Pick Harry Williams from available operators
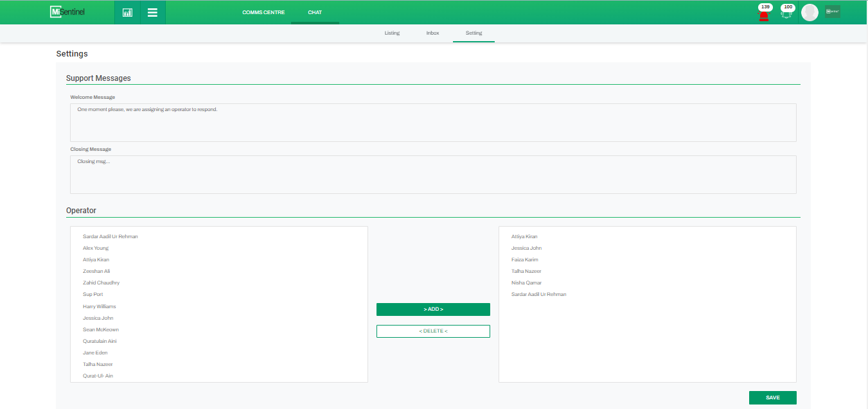Screen dimensions: 868x409 pos(100,307)
